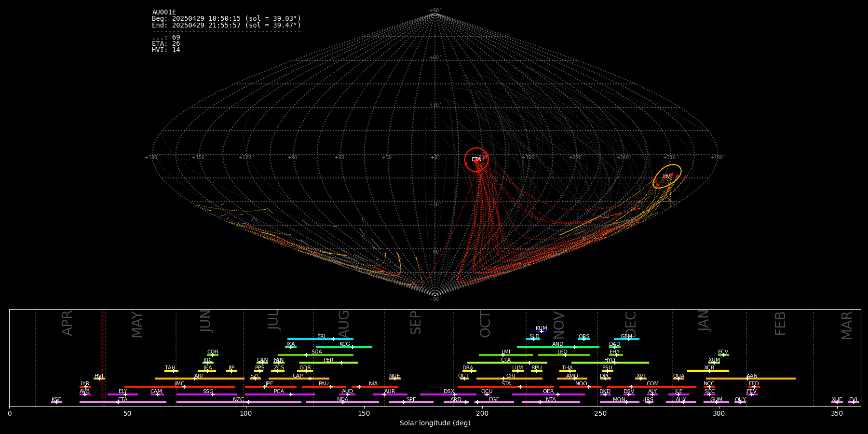Select the TAH yellow shower bar

click(171, 371)
